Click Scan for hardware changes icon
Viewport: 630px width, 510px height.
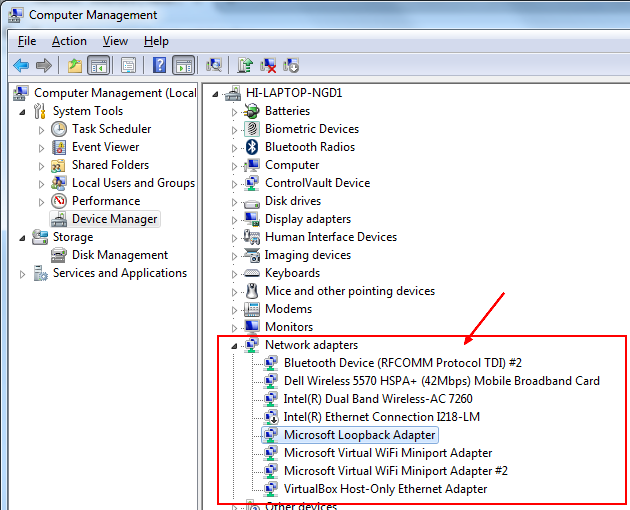(x=214, y=65)
